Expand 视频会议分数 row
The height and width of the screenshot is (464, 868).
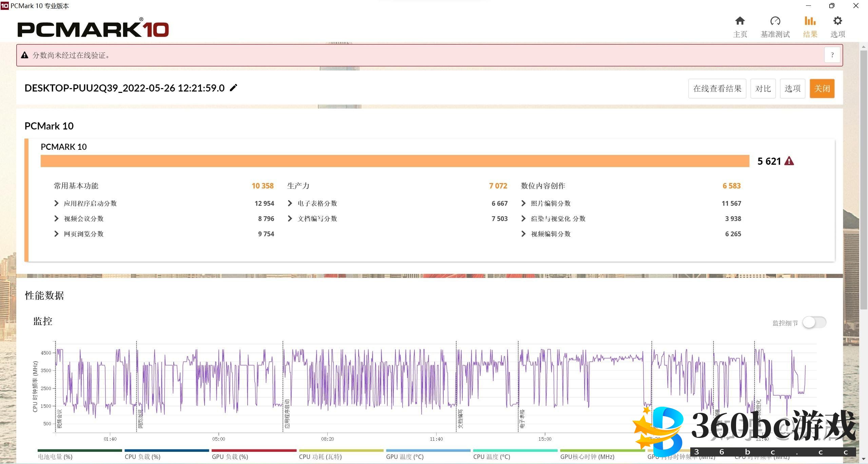(x=56, y=219)
